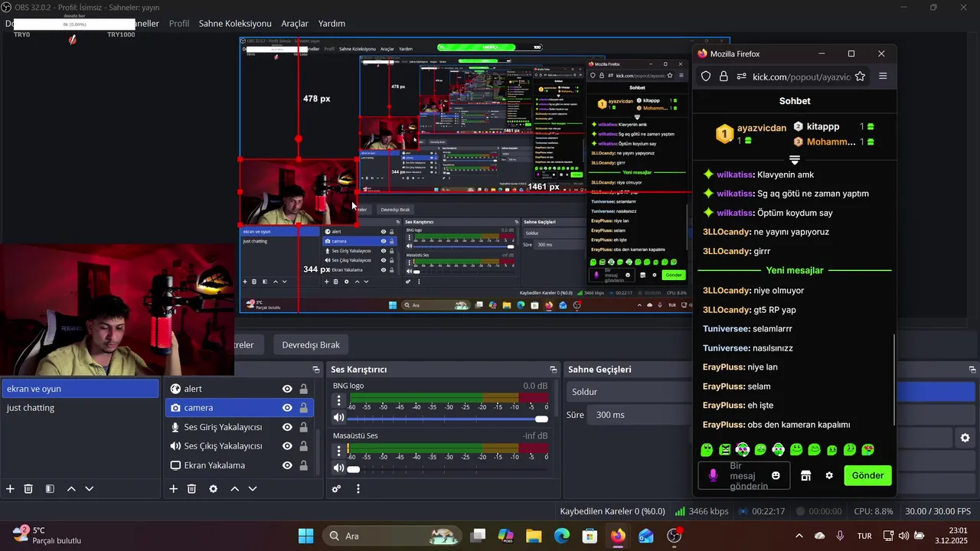Click Firefox tracking protection shield icon
980x551 pixels.
pyautogui.click(x=706, y=77)
